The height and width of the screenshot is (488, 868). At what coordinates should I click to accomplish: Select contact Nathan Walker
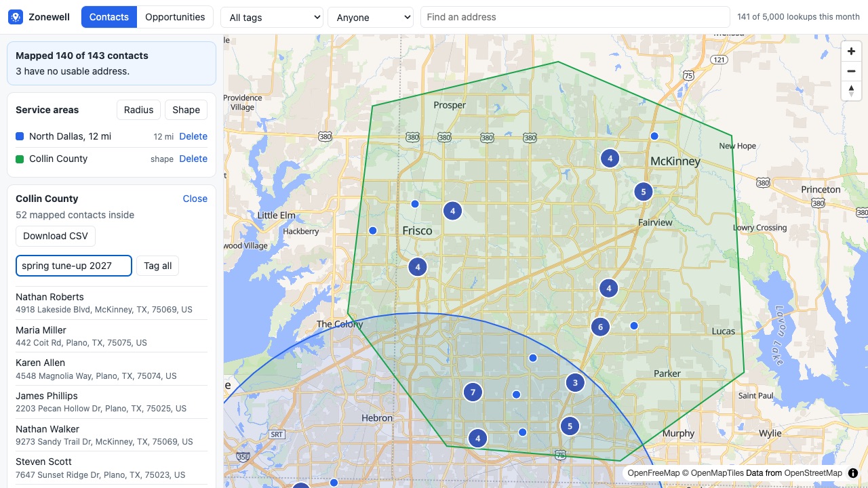111,435
